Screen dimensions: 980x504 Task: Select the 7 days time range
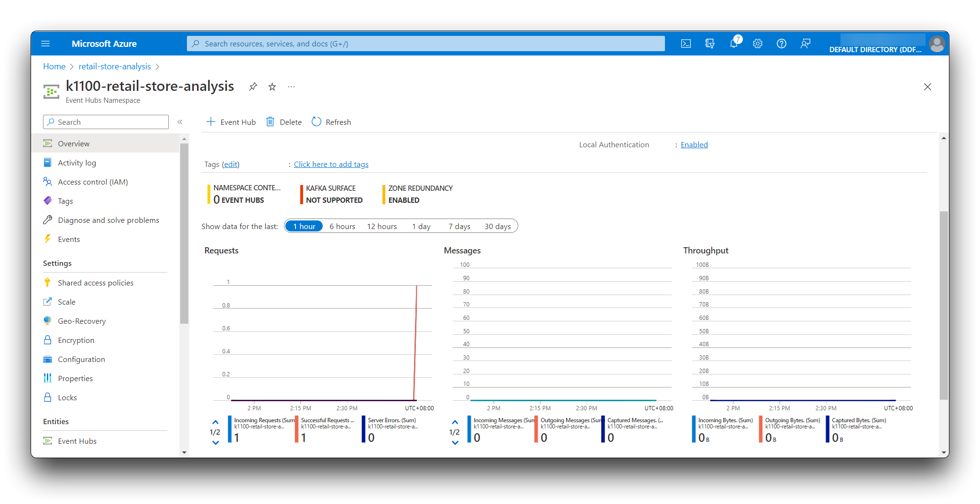click(459, 226)
